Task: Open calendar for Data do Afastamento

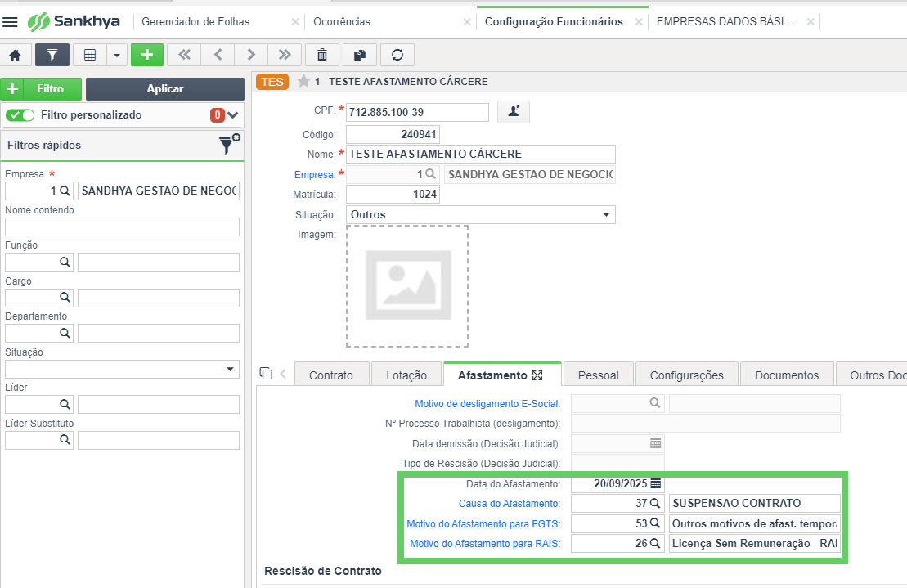Action: pos(655,483)
